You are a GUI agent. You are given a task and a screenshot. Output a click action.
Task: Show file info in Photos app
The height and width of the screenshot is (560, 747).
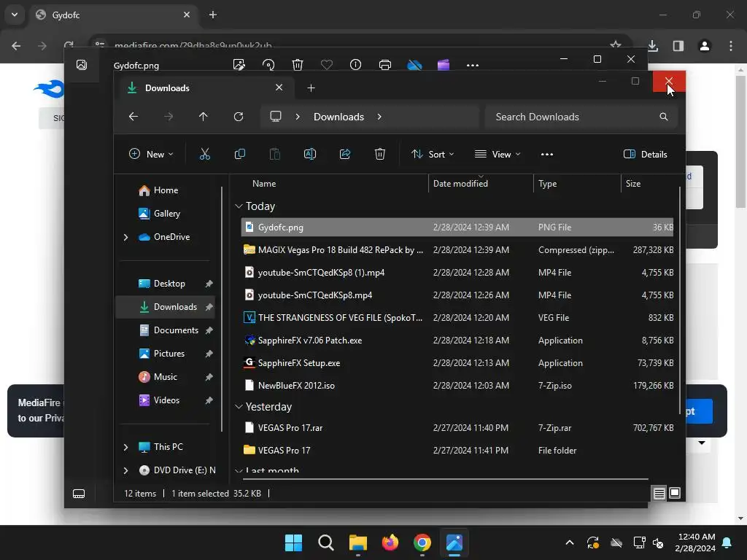355,65
